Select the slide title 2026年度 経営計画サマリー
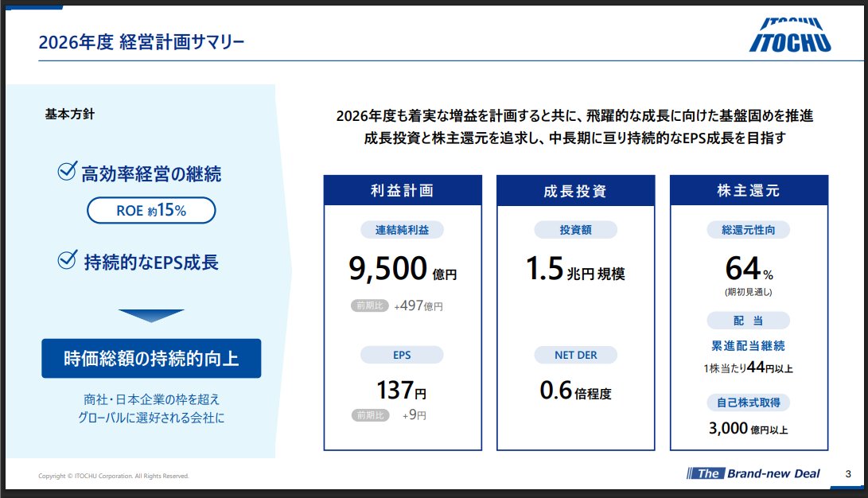Image resolution: width=868 pixels, height=498 pixels. 141,41
